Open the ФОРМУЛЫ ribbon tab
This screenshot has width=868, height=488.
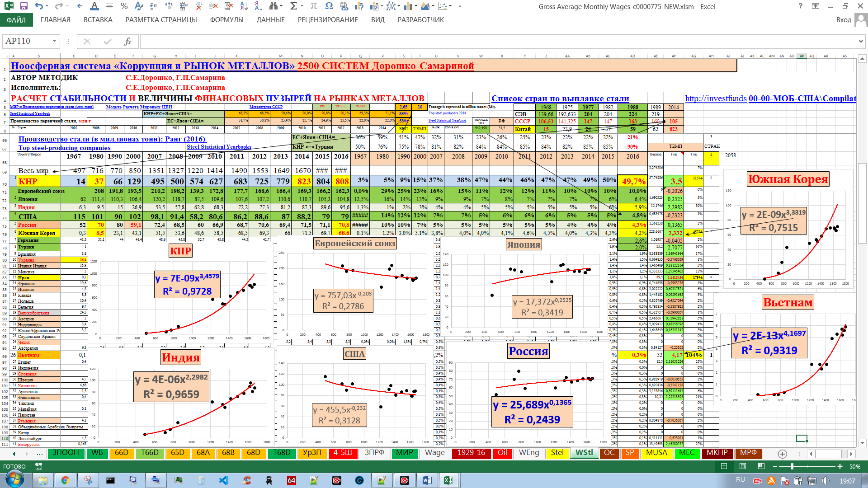pyautogui.click(x=226, y=20)
